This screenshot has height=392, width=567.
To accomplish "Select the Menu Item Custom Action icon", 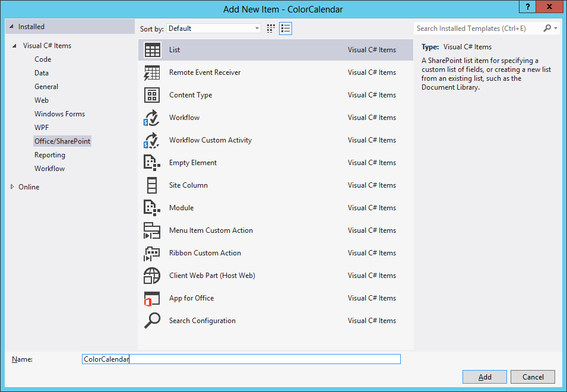I will (x=152, y=230).
